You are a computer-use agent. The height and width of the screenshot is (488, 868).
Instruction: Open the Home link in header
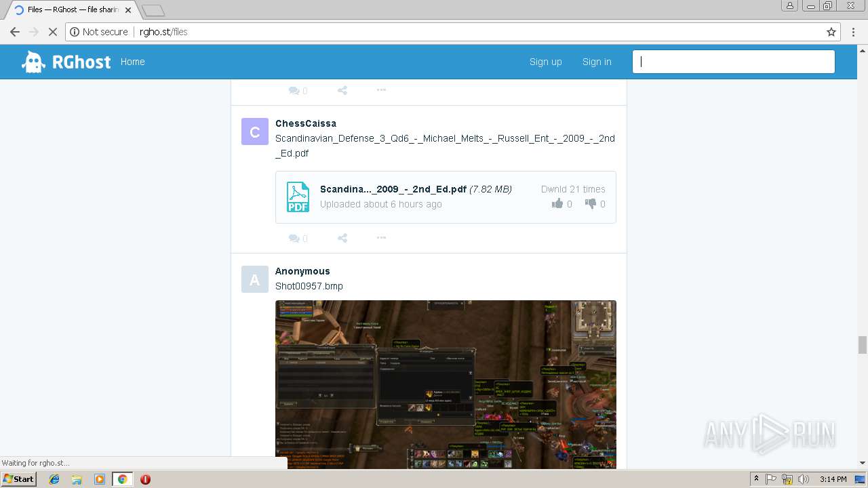(x=132, y=62)
